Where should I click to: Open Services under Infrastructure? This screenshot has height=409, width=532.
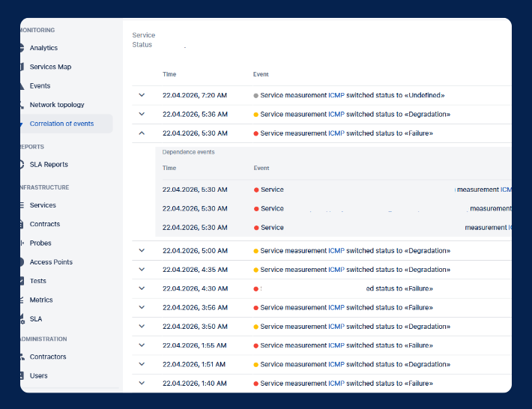(43, 205)
